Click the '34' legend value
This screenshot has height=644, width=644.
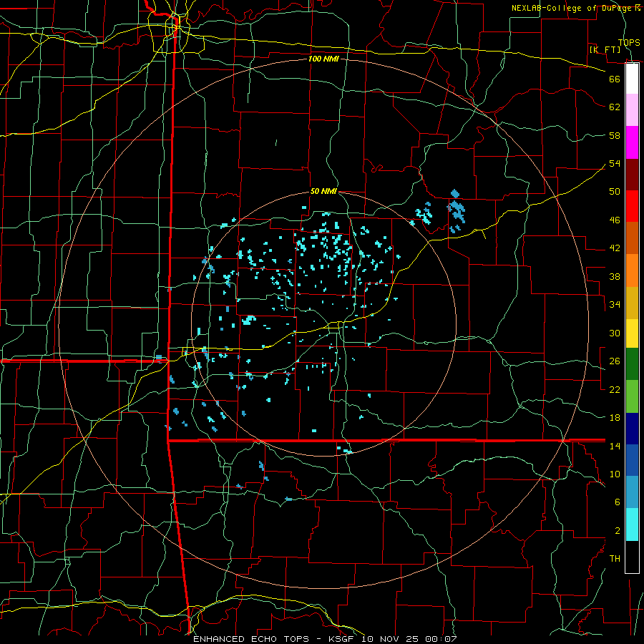click(615, 305)
